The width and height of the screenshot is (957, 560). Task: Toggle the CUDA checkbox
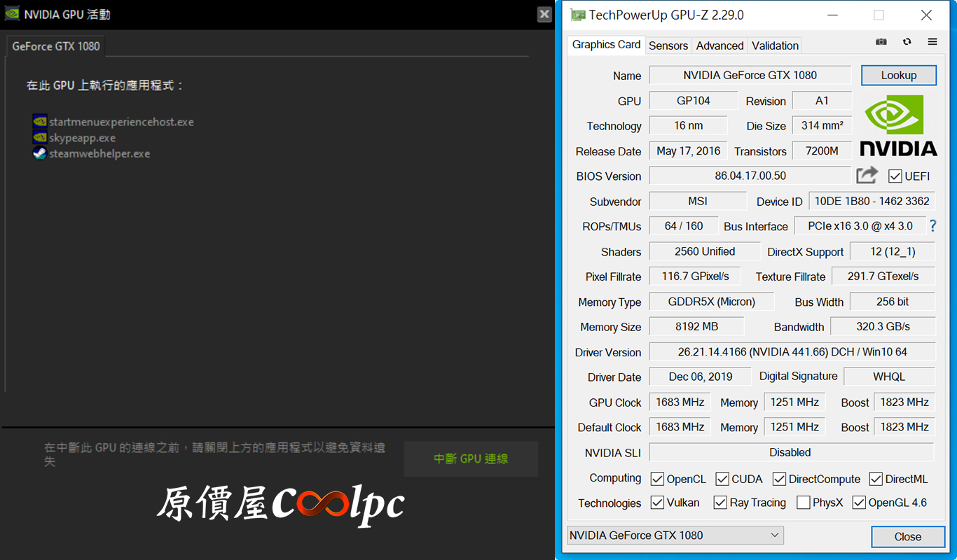(x=722, y=479)
